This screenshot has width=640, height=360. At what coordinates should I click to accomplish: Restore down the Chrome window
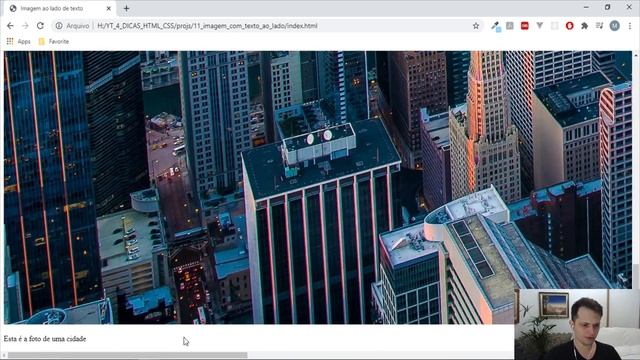tap(607, 7)
